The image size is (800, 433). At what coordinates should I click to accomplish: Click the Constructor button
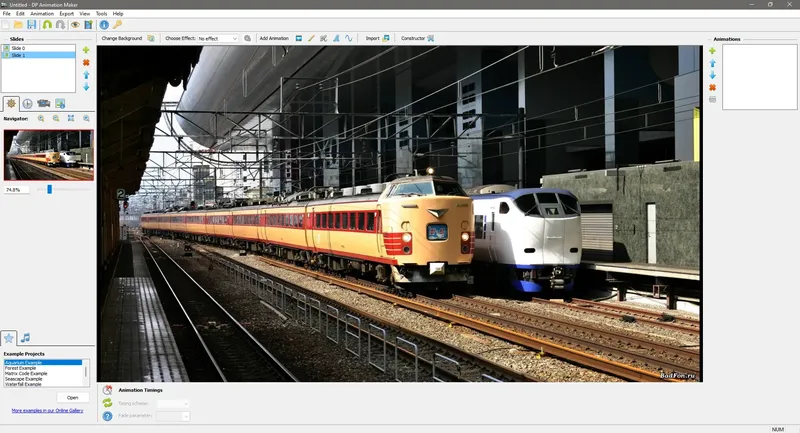[413, 38]
